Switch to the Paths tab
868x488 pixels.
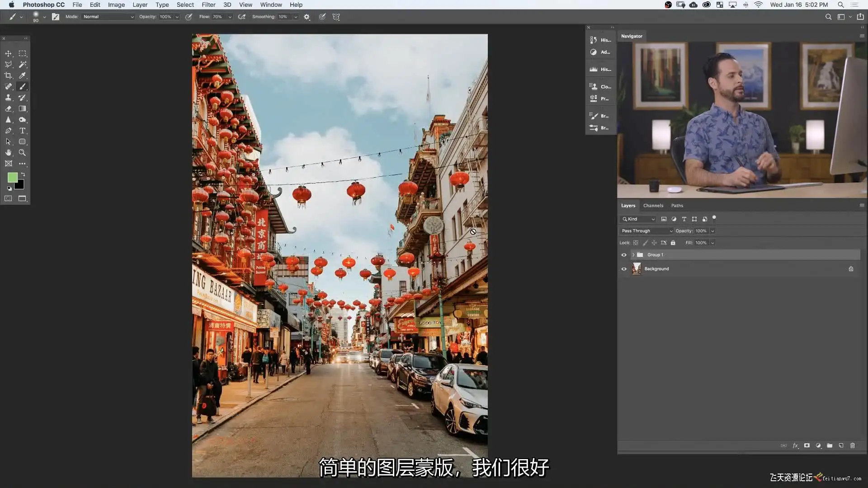click(677, 206)
